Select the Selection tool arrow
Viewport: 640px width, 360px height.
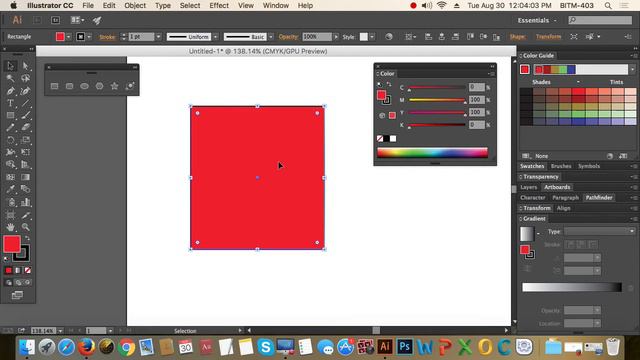[11, 66]
